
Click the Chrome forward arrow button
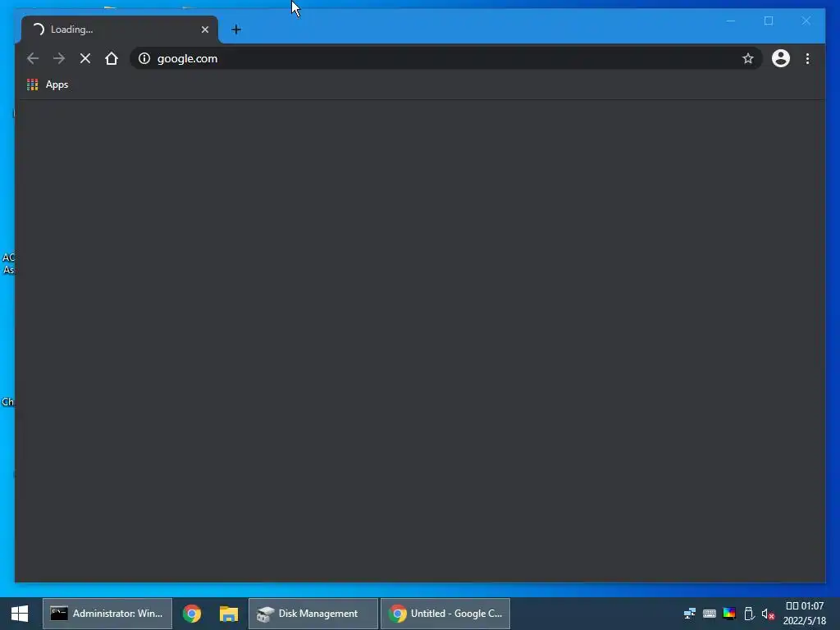click(59, 58)
